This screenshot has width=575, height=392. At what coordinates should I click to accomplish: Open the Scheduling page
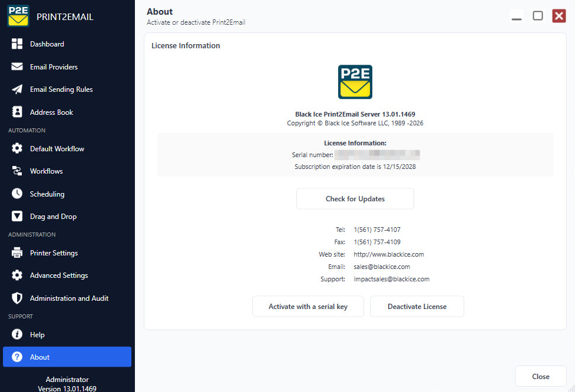point(67,194)
